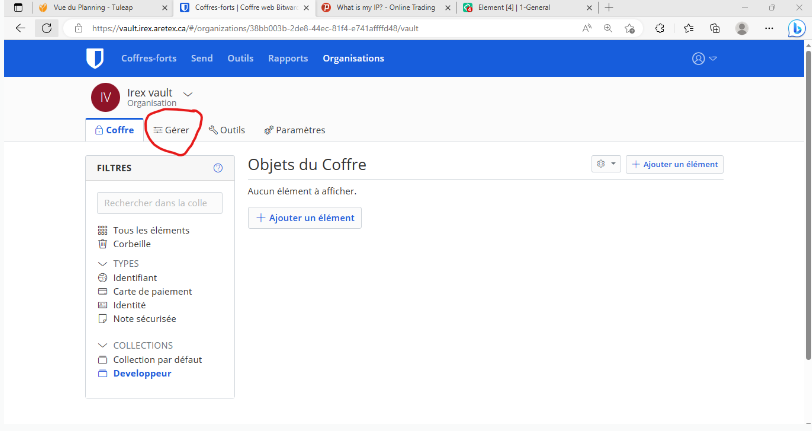812x431 pixels.
Task: Filter by Identifiant type
Action: pos(127,278)
